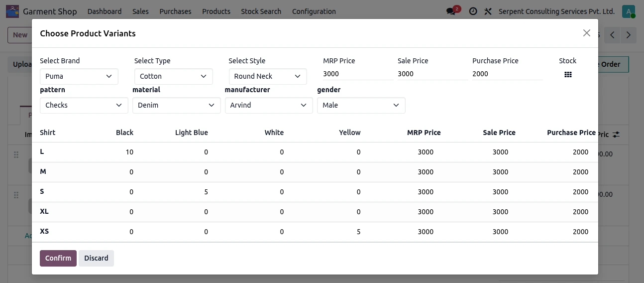Image resolution: width=644 pixels, height=283 pixels.
Task: Click company name Serpent Consulting Services
Action: (x=556, y=11)
